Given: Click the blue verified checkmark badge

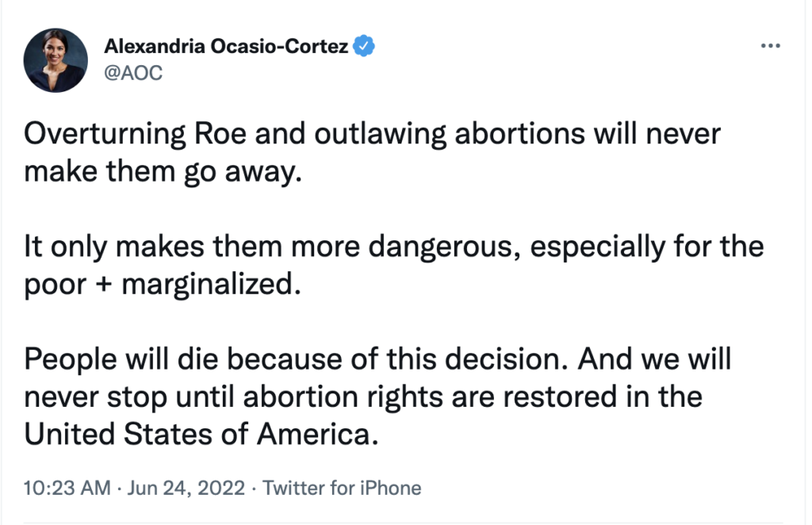Looking at the screenshot, I should (365, 46).
